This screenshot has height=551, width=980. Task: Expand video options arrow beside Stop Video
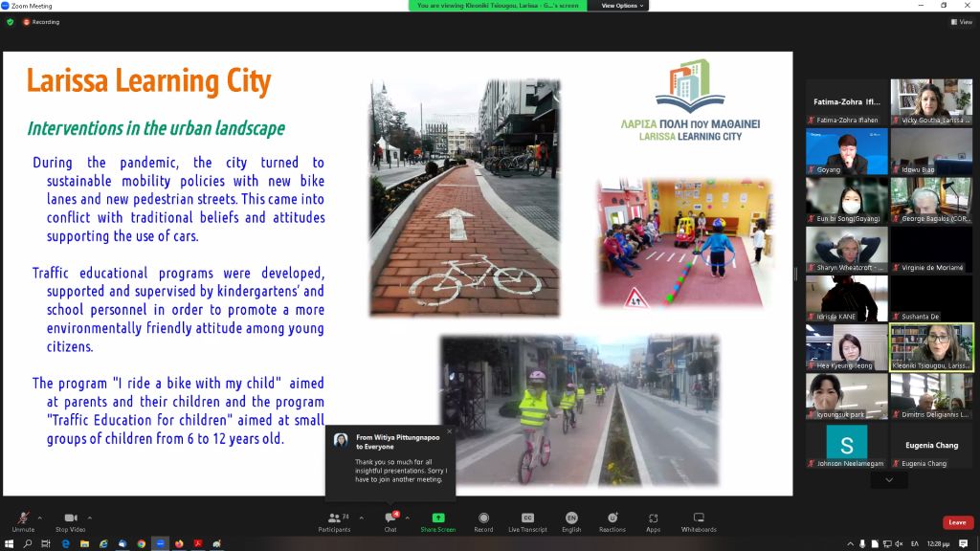point(89,518)
